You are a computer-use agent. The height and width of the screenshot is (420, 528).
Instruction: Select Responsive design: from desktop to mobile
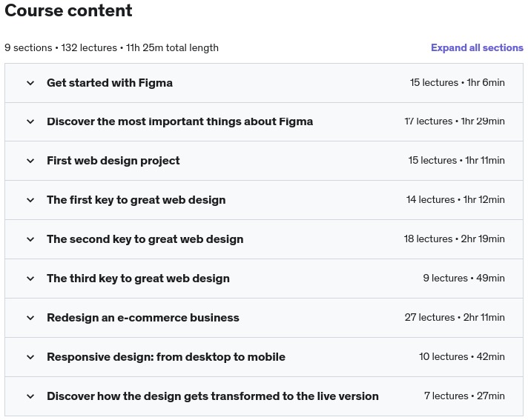(x=165, y=357)
